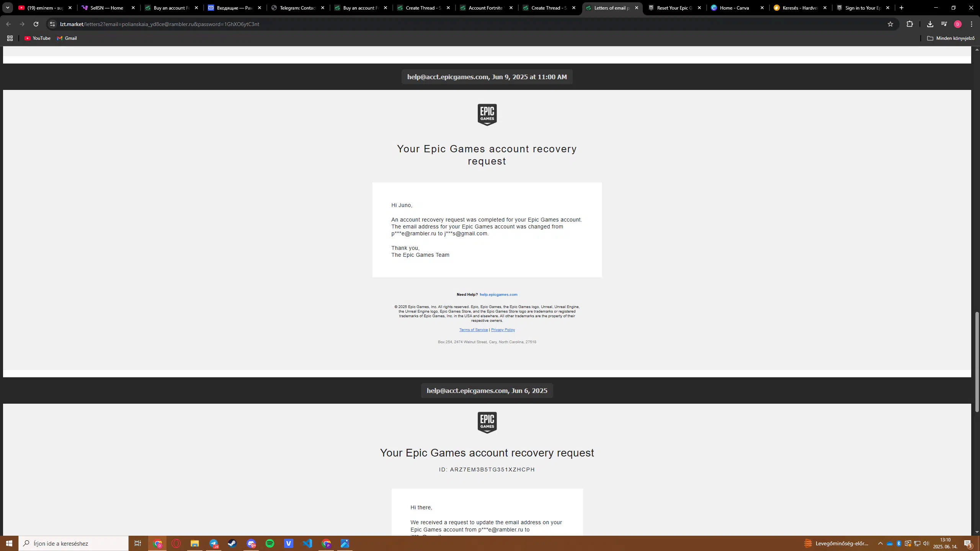Close the Letters of email tab

click(x=637, y=8)
